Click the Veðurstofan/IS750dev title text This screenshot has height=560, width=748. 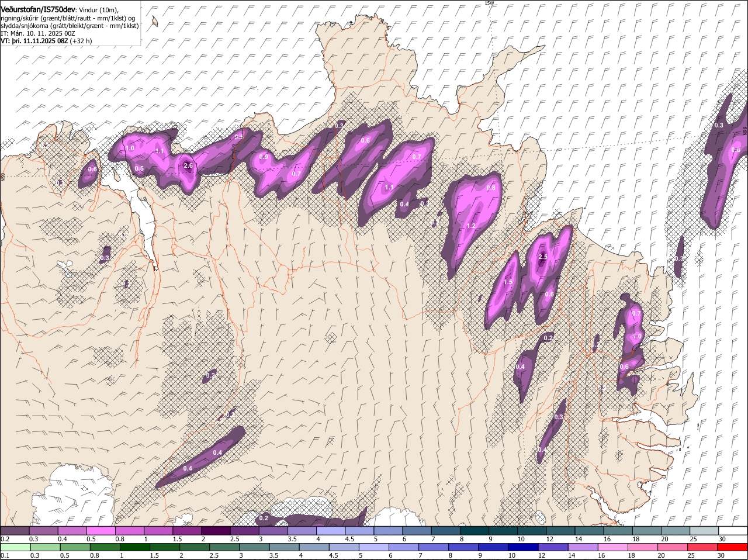(38, 10)
